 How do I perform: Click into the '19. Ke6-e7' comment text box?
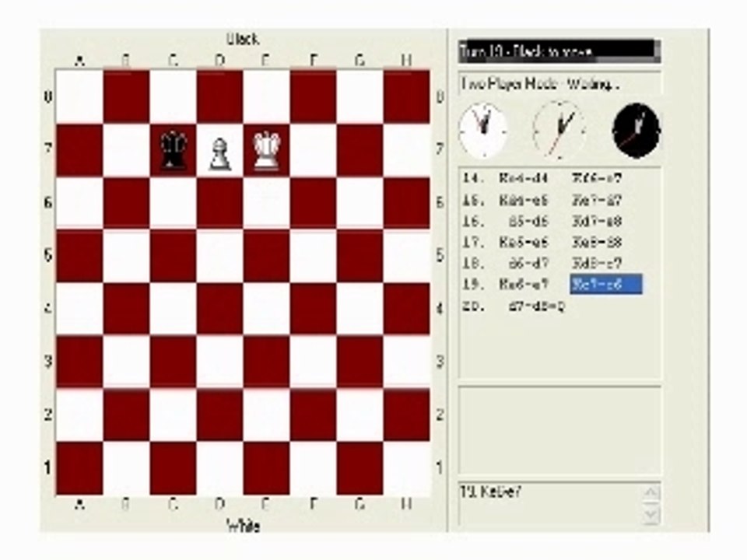coord(551,504)
